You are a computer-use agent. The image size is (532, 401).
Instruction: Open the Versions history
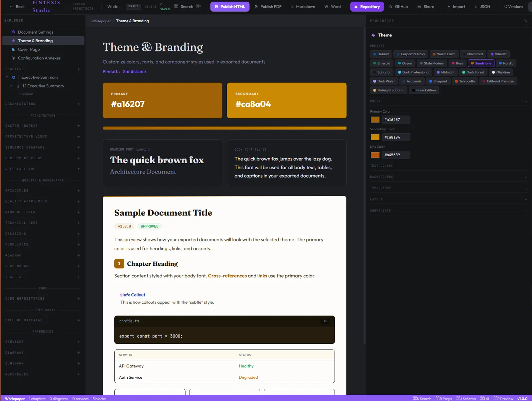click(x=513, y=7)
